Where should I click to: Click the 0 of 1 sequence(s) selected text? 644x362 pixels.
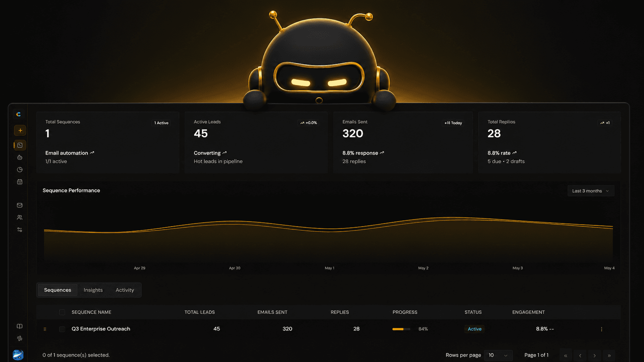(x=76, y=355)
